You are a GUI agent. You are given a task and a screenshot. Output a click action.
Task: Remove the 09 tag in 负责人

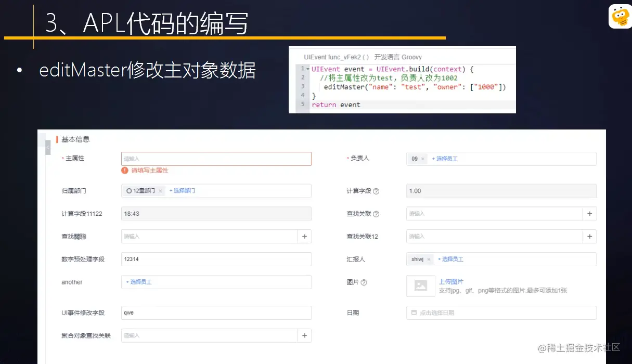(423, 159)
